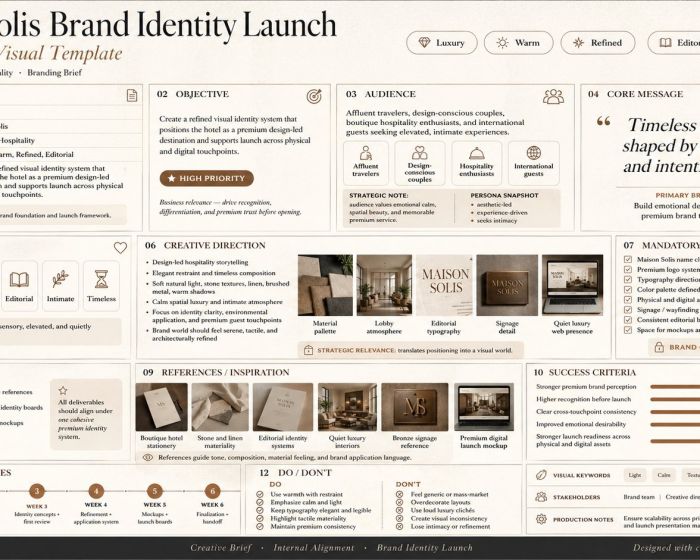Click the Calm keyword chip

pyautogui.click(x=664, y=475)
